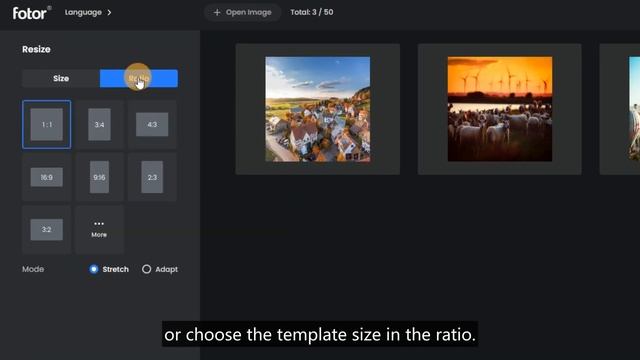Switch to the Ratio tab
This screenshot has height=360, width=640.
[139, 78]
